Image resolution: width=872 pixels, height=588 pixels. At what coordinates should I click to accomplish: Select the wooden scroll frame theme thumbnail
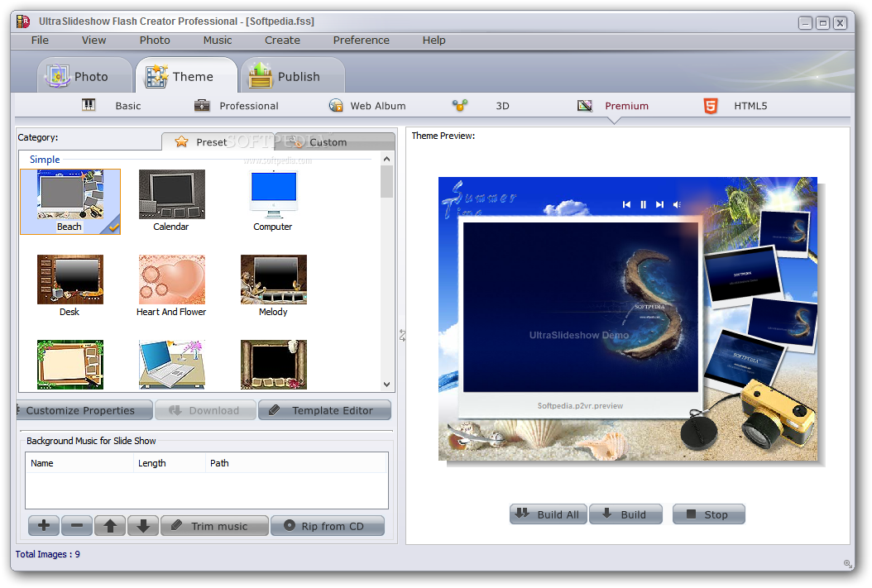(273, 364)
